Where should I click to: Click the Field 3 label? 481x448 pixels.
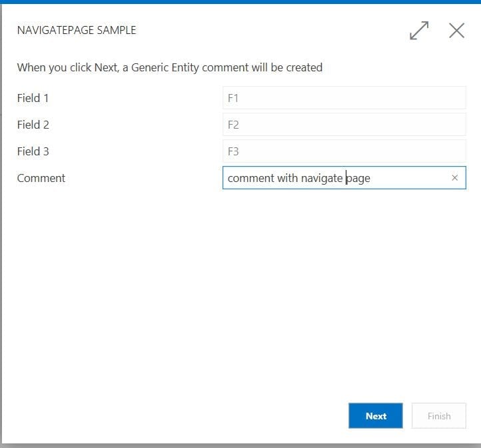(x=33, y=152)
